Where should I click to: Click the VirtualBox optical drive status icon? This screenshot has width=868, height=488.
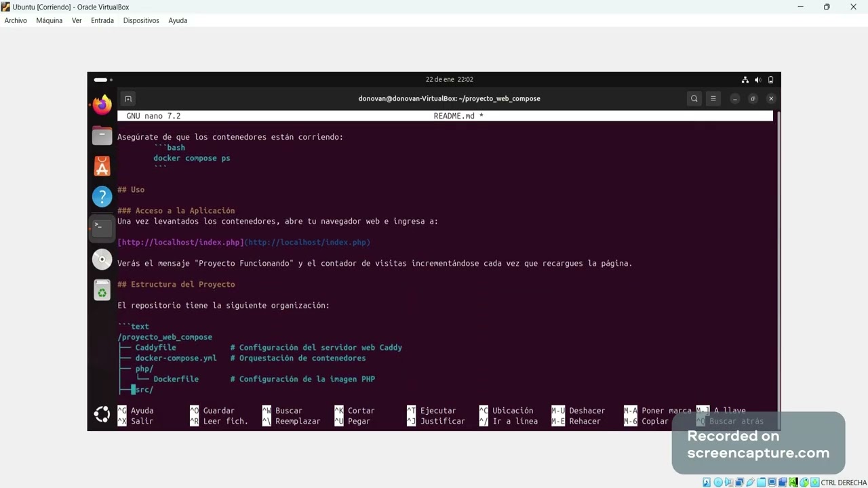pyautogui.click(x=718, y=483)
